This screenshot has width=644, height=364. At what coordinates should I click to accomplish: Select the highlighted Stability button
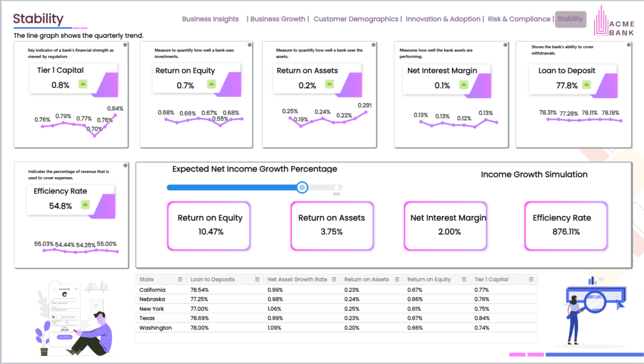(x=570, y=19)
